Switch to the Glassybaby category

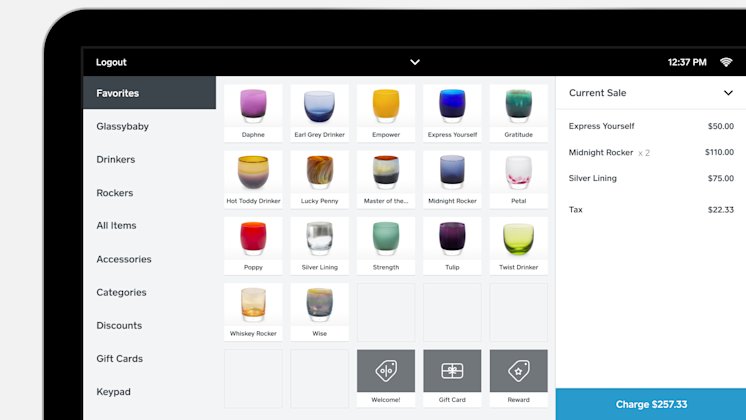(149, 126)
